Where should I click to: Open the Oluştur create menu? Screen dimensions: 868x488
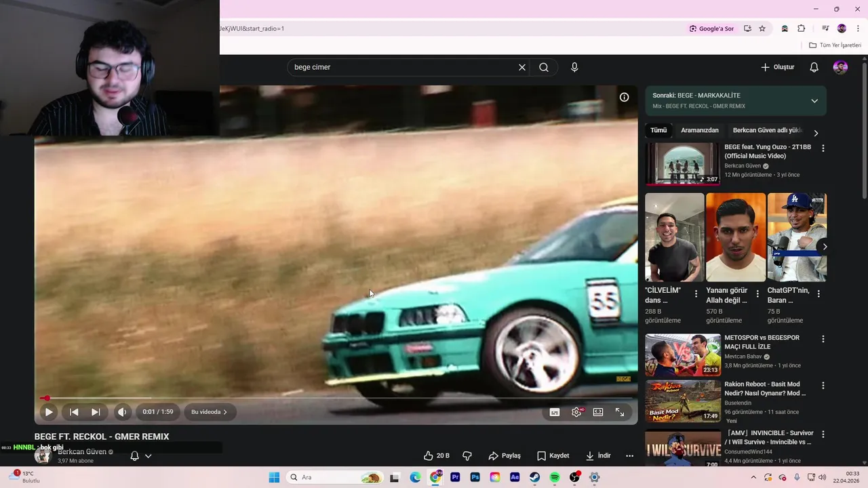(778, 67)
